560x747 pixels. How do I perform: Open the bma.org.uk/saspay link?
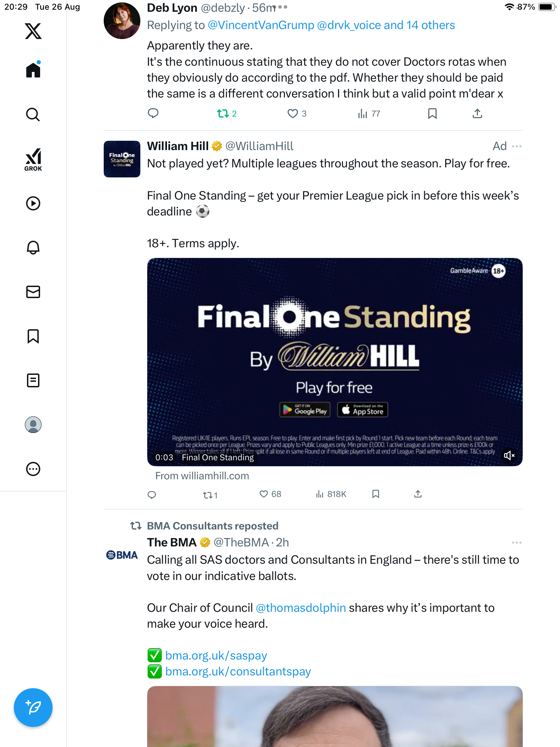tap(216, 655)
